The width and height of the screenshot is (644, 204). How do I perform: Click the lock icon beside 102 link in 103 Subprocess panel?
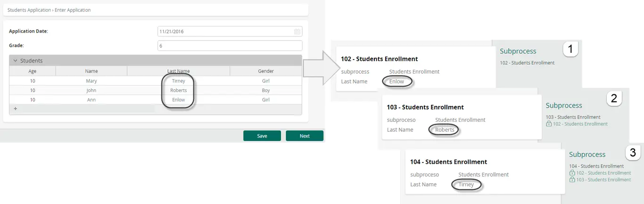click(549, 124)
